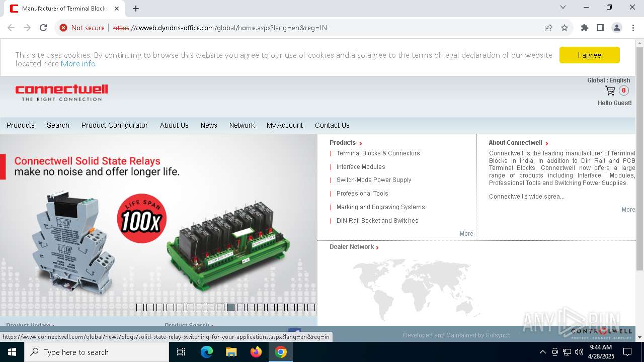The width and height of the screenshot is (644, 362).
Task: Bookmark this page with the star icon
Action: tap(565, 28)
